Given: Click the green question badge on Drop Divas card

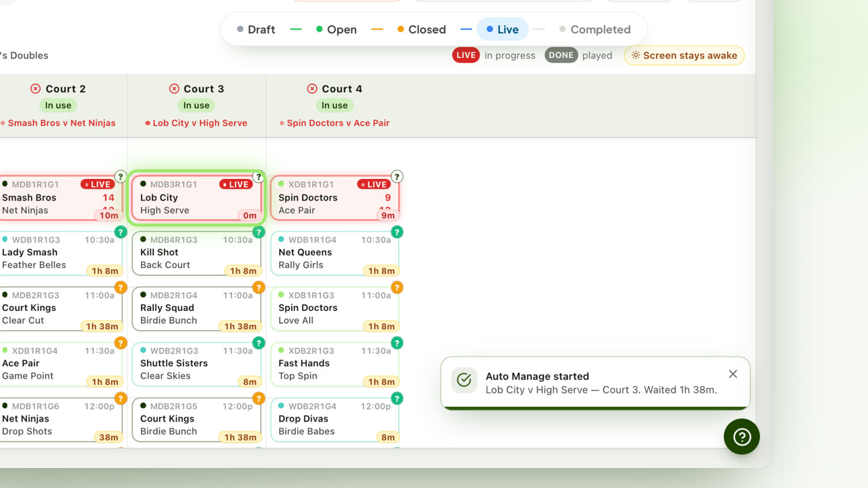Looking at the screenshot, I should click(x=397, y=398).
